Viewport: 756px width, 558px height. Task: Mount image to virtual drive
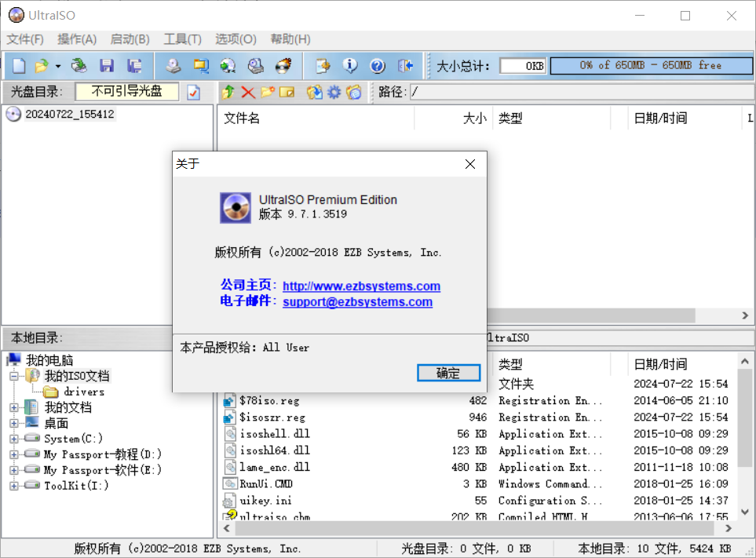click(x=226, y=65)
